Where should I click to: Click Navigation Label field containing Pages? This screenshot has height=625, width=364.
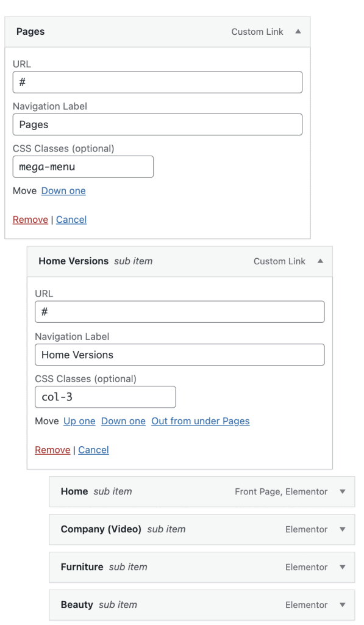pos(157,125)
